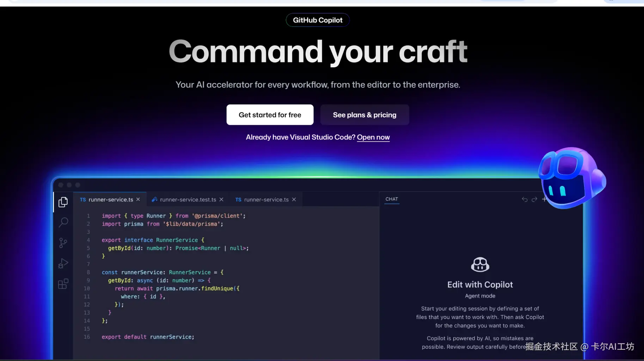Open the Search magnifier in the activity bar
Image resolution: width=644 pixels, height=361 pixels.
(63, 222)
